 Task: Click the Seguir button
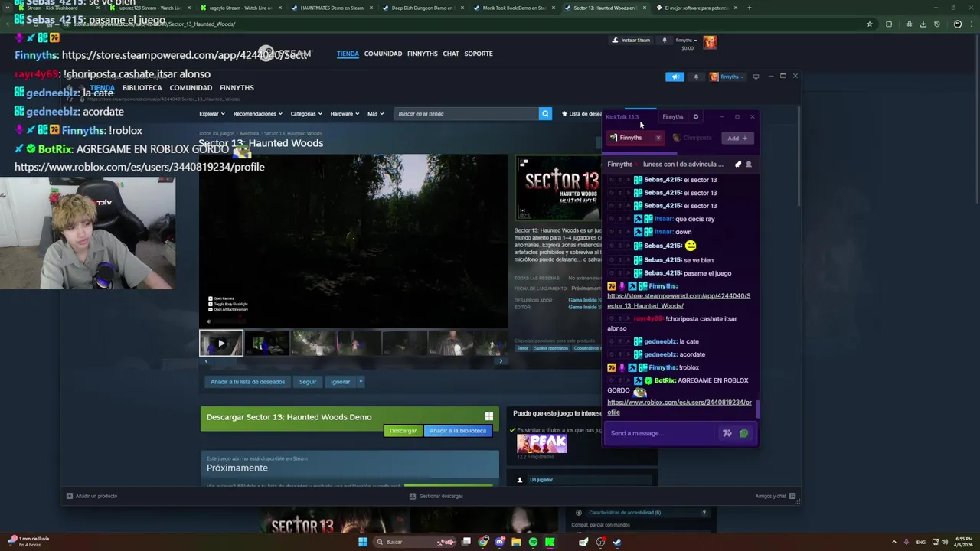pyautogui.click(x=308, y=382)
